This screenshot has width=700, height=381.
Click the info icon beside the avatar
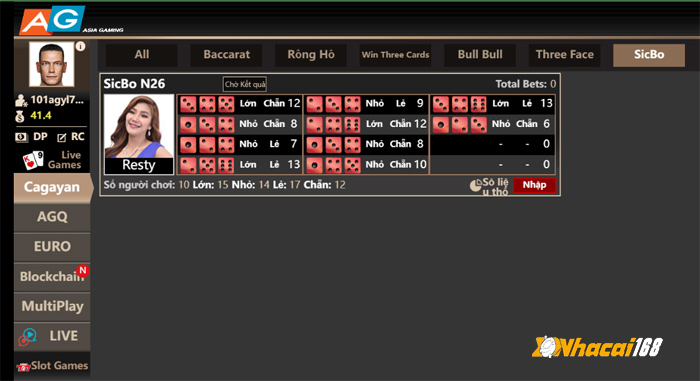80,46
